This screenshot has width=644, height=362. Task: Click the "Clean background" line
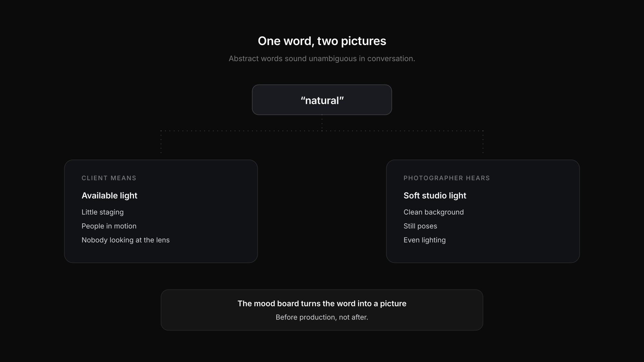(x=433, y=212)
